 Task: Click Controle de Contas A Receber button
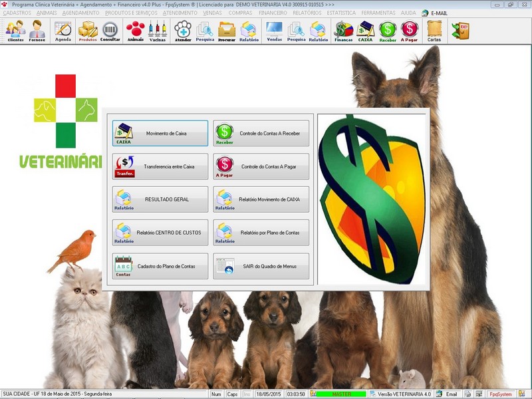[x=261, y=133]
